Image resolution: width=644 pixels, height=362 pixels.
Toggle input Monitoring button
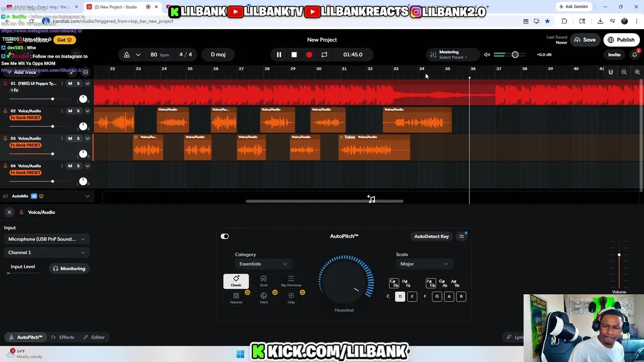coord(69,268)
